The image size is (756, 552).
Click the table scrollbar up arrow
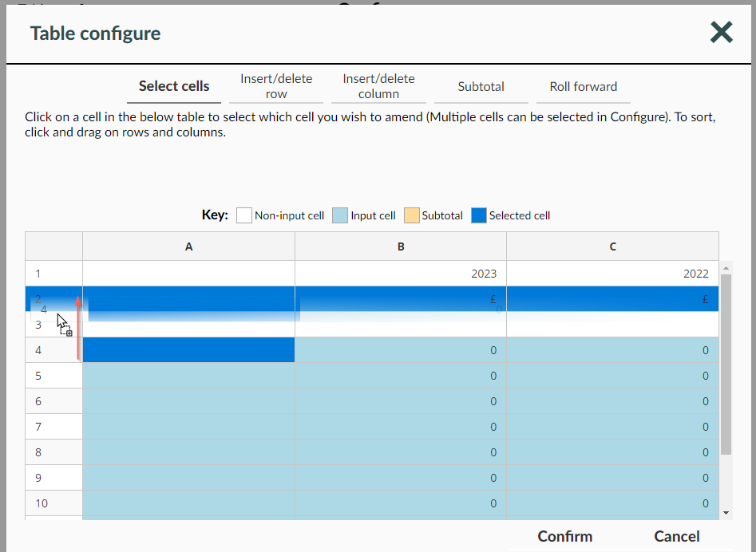click(726, 268)
